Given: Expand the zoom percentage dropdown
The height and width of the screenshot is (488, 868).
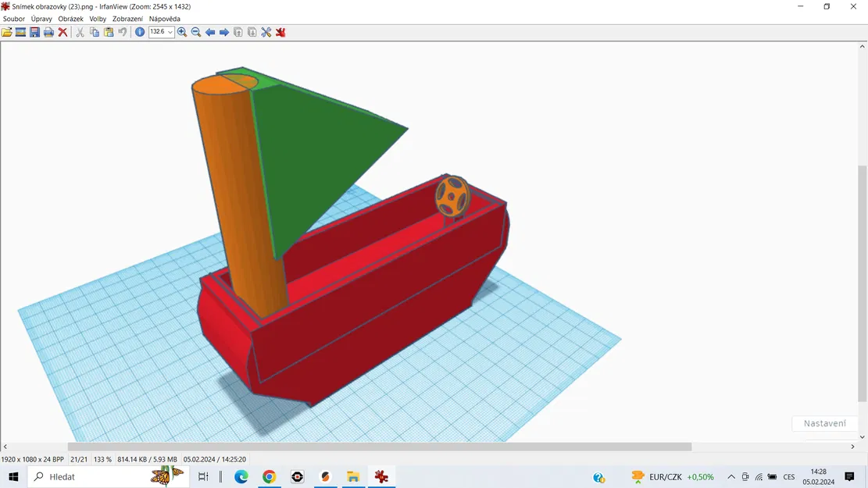Looking at the screenshot, I should coord(170,32).
